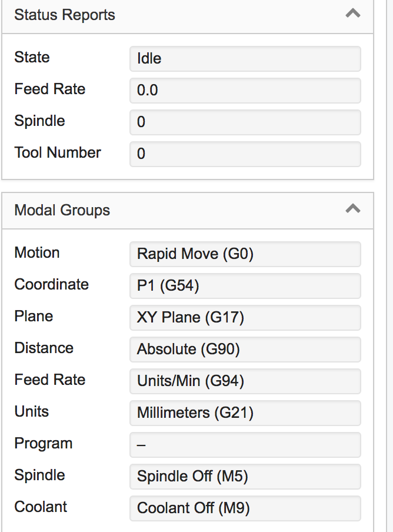
Task: Select the Plane field showing XY Plane (G17)
Action: (x=245, y=318)
